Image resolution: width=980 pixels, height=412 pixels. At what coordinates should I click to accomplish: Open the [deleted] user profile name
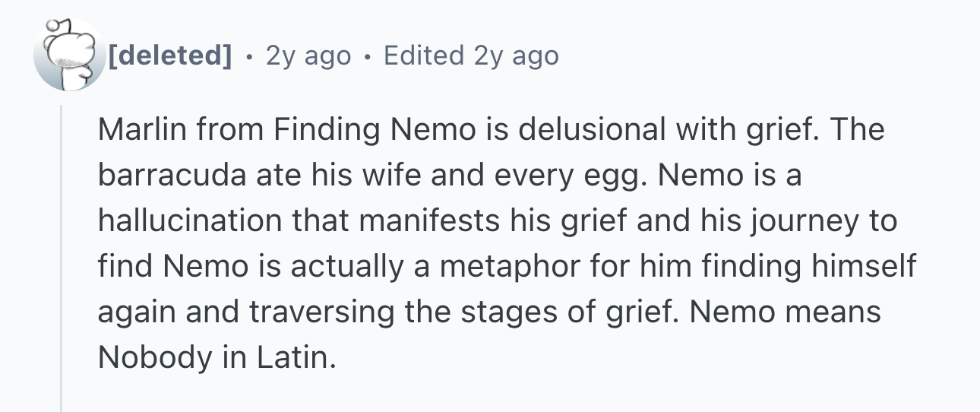(169, 55)
